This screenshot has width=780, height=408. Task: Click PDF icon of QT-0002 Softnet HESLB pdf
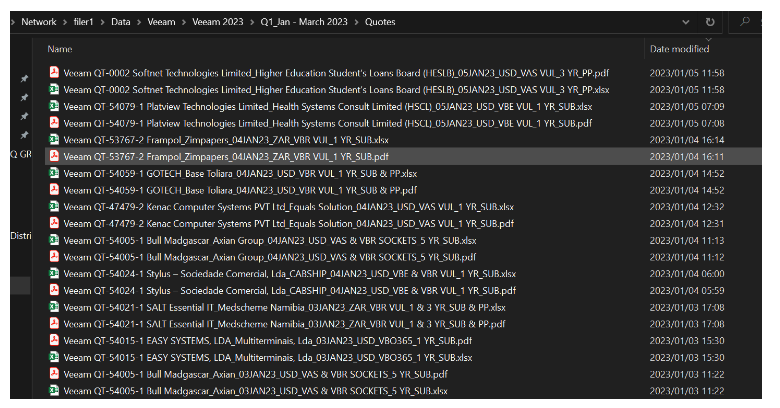click(54, 73)
